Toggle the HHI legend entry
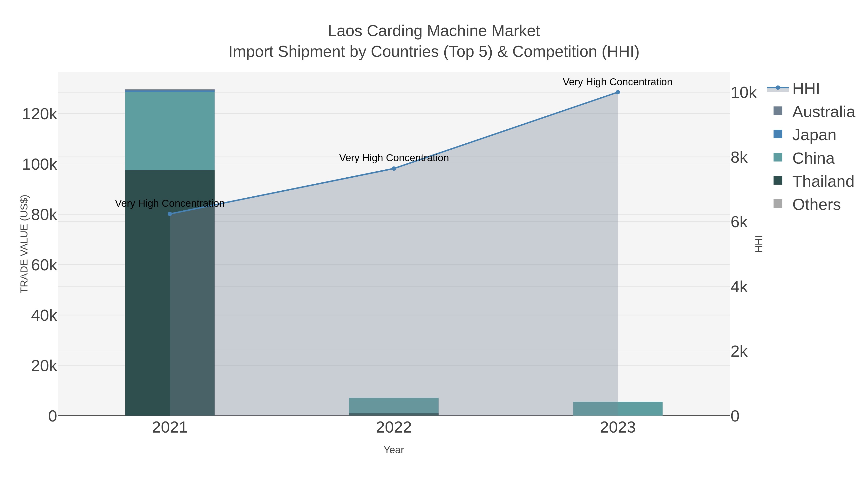Viewport: 868px width, 488px height. pos(794,89)
